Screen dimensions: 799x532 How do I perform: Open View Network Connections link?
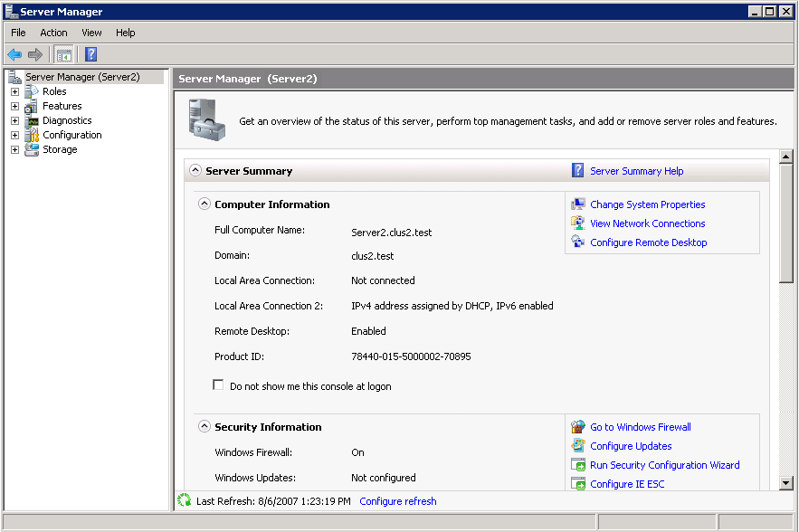[x=648, y=223]
